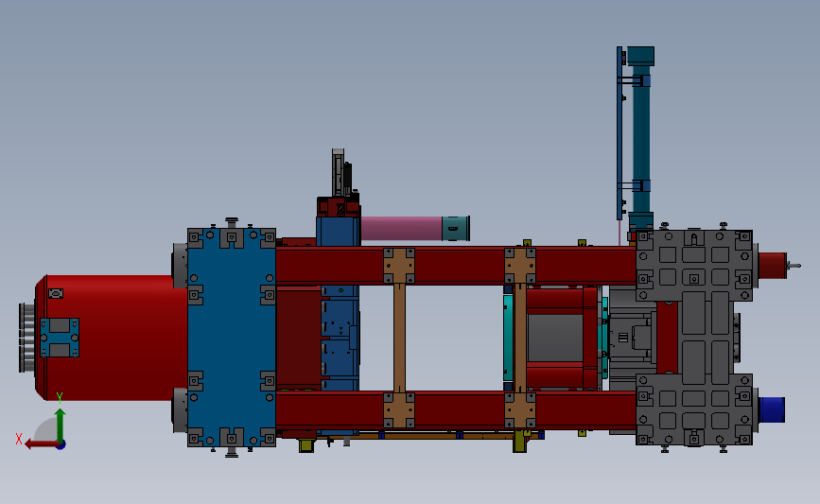Select the cyan plate near the right brace
Viewport: 820px width, 504px height.
click(508, 338)
